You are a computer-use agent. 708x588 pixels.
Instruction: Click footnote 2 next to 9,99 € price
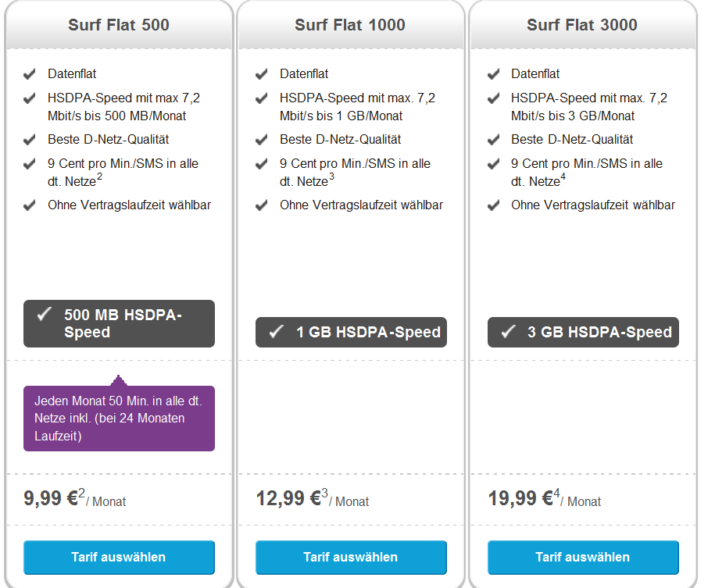[81, 493]
